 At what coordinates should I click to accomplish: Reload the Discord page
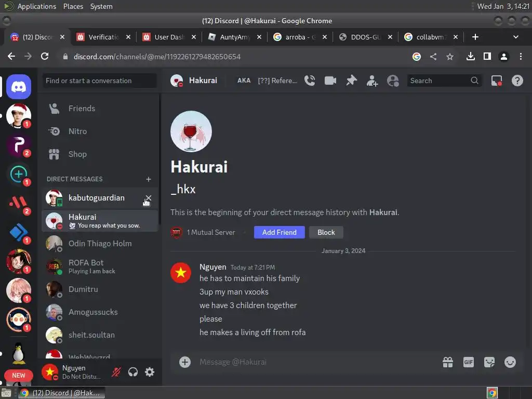[45, 56]
